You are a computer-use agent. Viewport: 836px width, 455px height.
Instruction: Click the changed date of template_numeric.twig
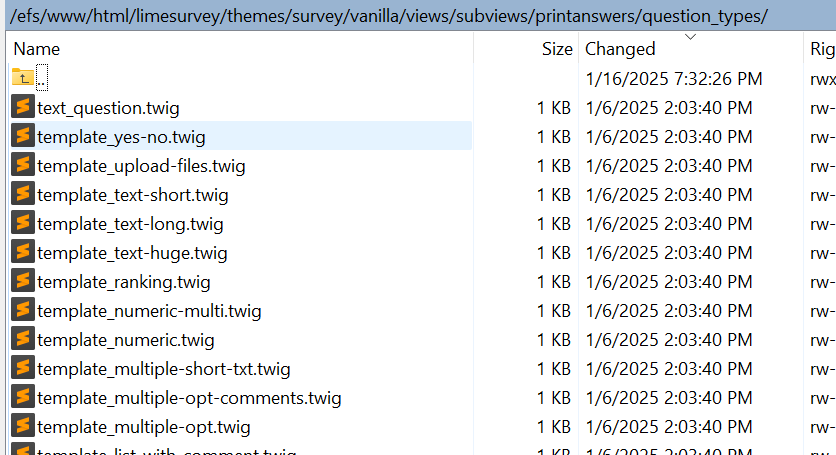[x=669, y=340]
